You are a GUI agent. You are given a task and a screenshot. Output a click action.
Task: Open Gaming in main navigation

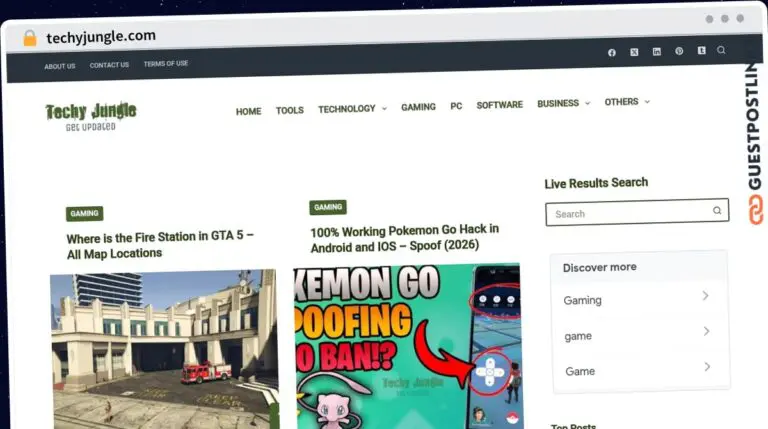[418, 107]
